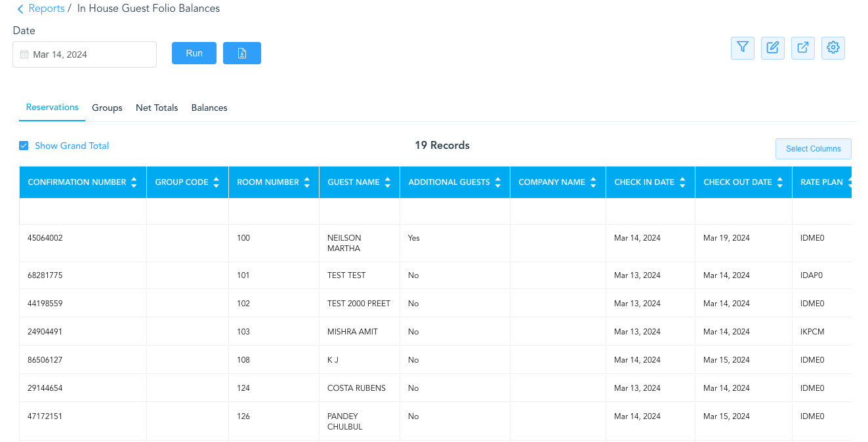Screen dimensions: 868x442
Task: Switch to the Net Totals tab
Action: (x=157, y=108)
